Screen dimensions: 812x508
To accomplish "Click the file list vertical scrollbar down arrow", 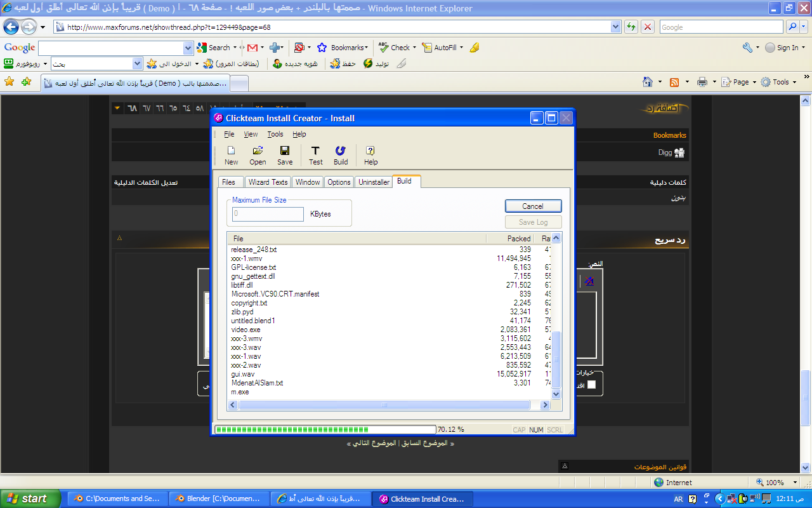I will point(556,394).
